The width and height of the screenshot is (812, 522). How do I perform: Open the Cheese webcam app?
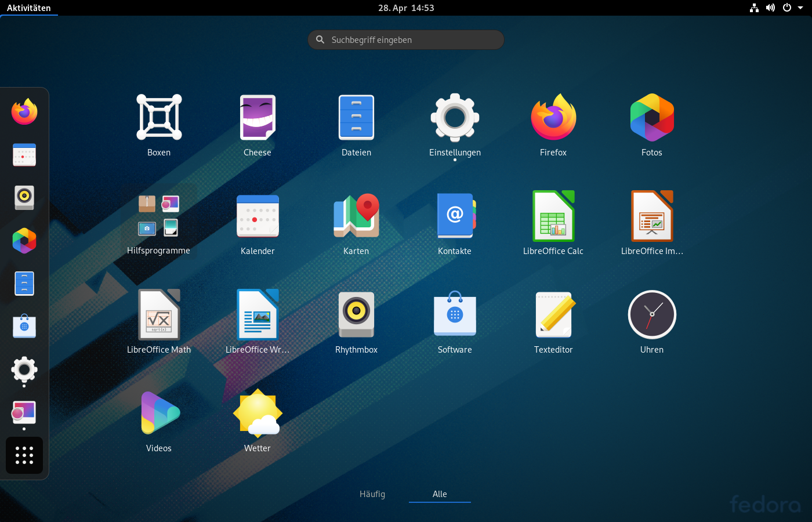click(257, 117)
